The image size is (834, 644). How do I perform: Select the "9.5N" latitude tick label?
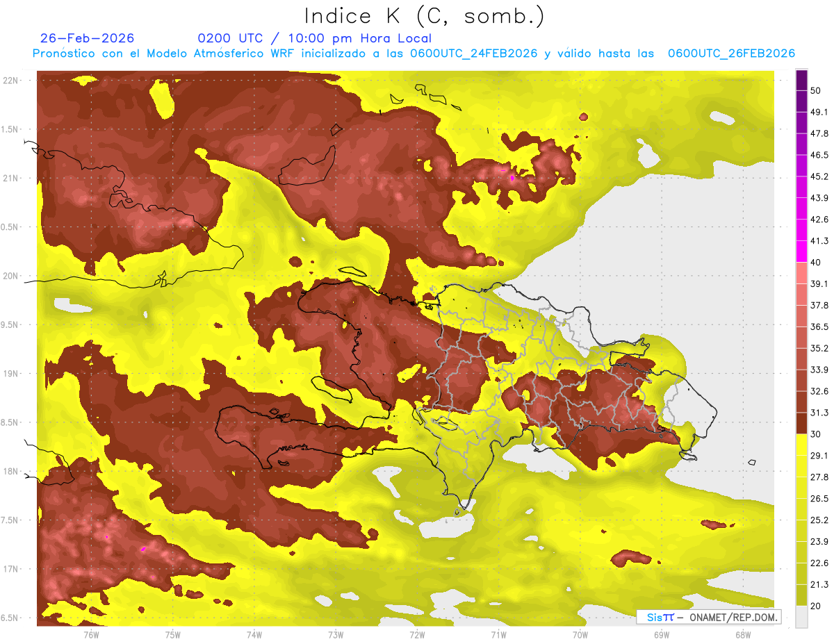10,325
